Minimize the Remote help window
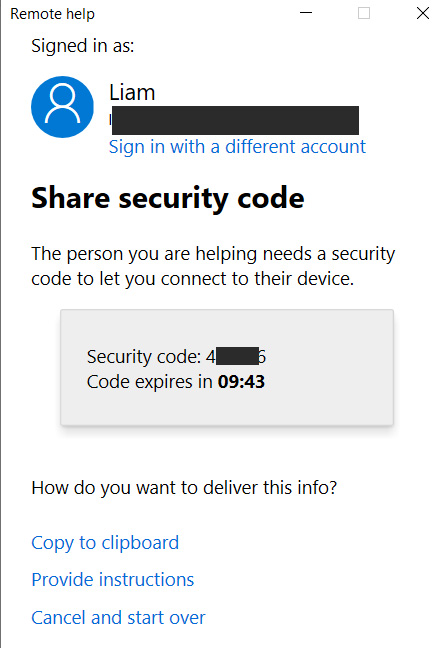Viewport: 446px width, 648px height. point(306,13)
